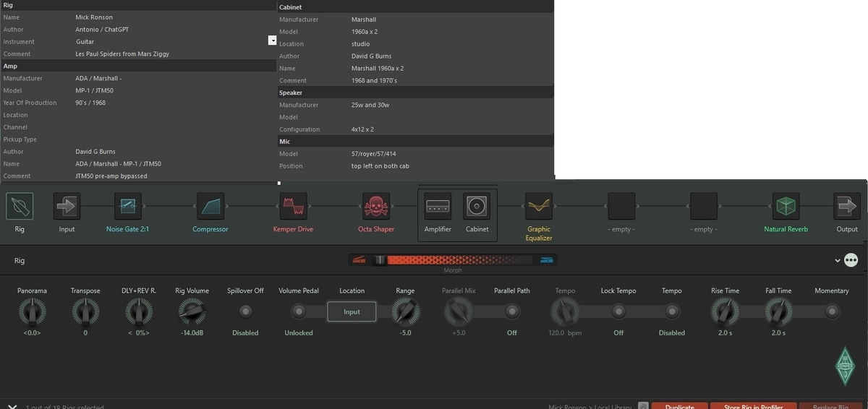Click the Range knob
The image size is (868, 409).
click(x=405, y=311)
